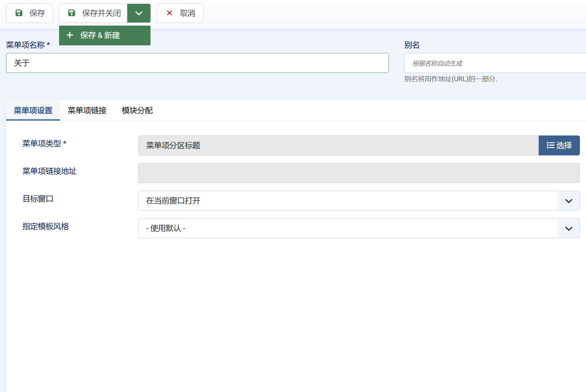Click the save icon on 保存并关闭
The width and height of the screenshot is (586, 392).
(71, 13)
